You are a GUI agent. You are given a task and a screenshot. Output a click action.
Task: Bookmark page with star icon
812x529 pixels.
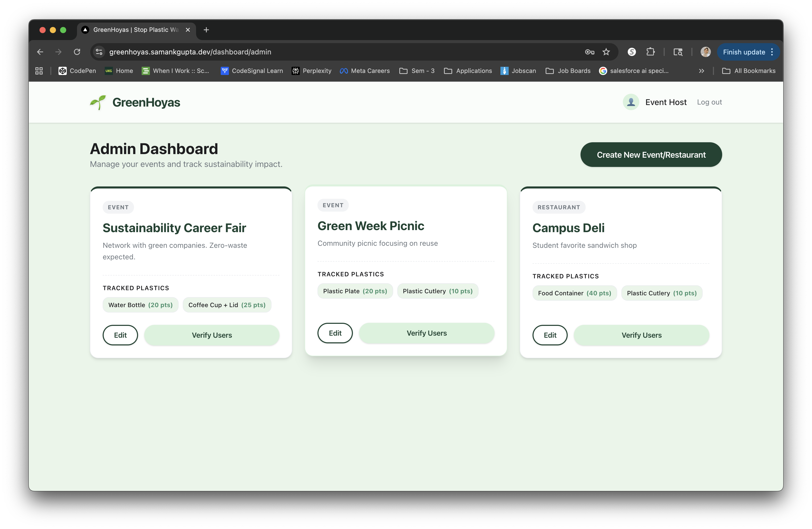pos(606,52)
